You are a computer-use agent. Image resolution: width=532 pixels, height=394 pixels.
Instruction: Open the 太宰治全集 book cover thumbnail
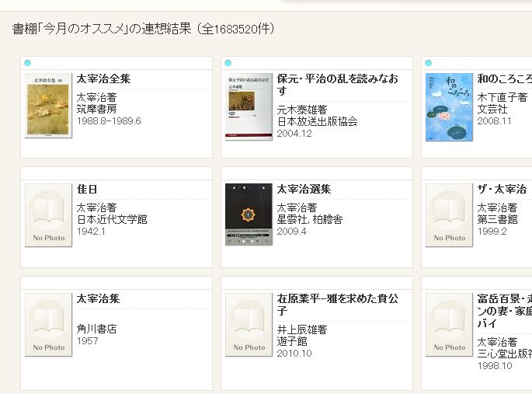coord(48,105)
